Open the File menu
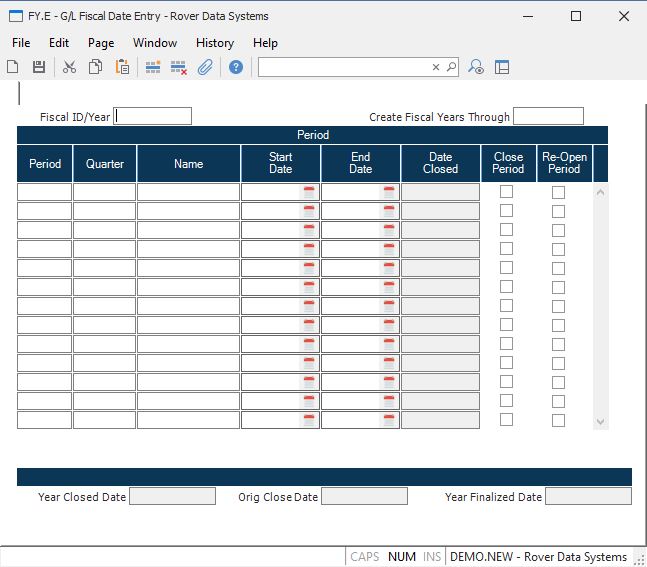This screenshot has width=647, height=567. pyautogui.click(x=21, y=43)
